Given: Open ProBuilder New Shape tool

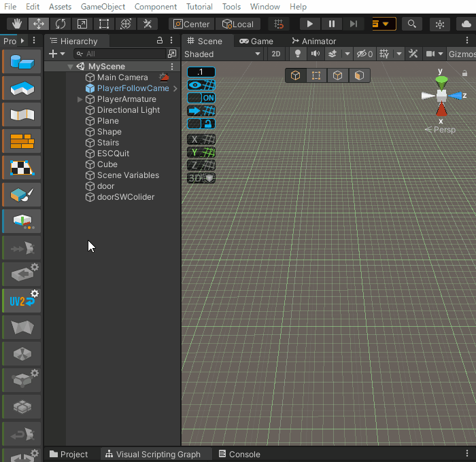Looking at the screenshot, I should coord(22,62).
